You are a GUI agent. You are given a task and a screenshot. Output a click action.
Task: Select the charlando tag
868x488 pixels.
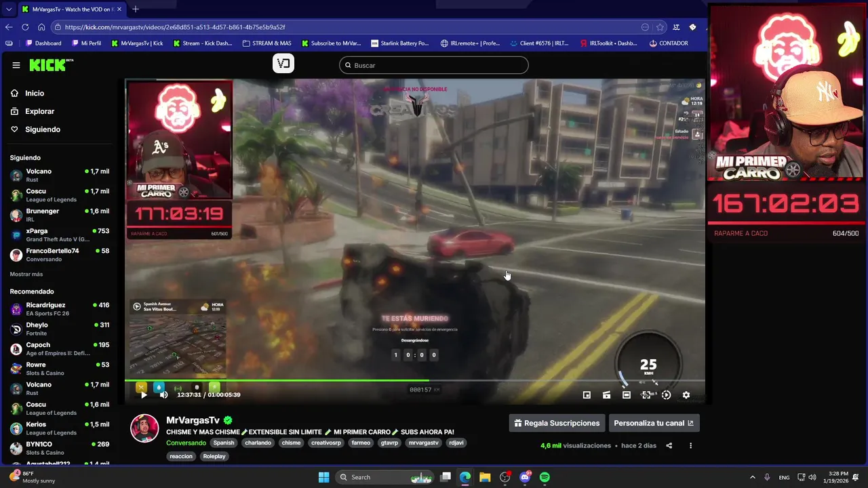pyautogui.click(x=258, y=443)
